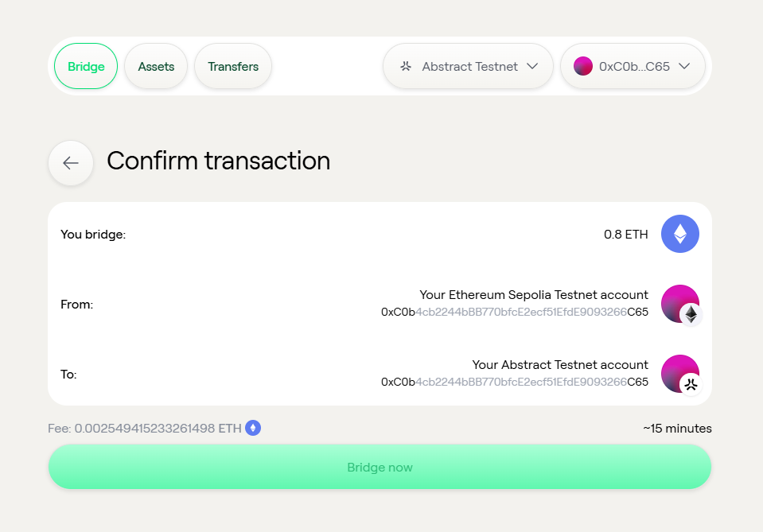Screen dimensions: 763x532
Task: Click the Abstract logo in network selector
Action: click(x=406, y=67)
